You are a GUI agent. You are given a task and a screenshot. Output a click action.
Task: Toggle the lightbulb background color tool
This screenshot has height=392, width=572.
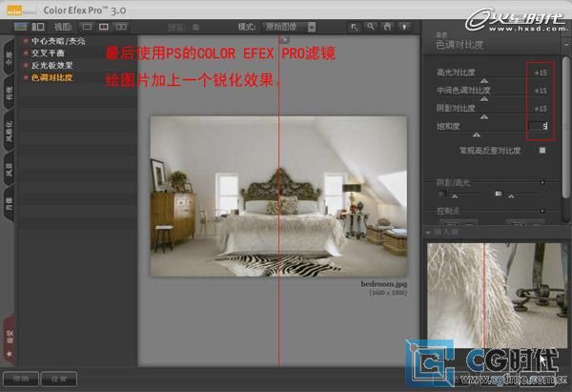[404, 27]
